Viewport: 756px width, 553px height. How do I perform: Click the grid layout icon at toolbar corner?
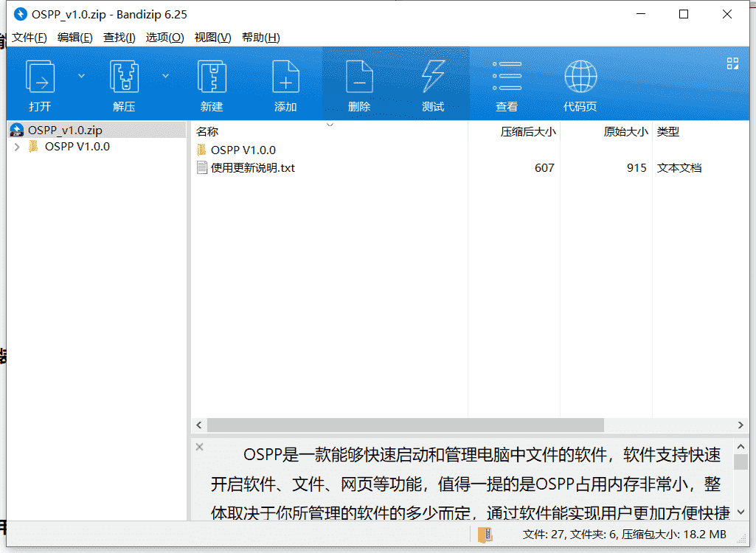click(x=733, y=63)
